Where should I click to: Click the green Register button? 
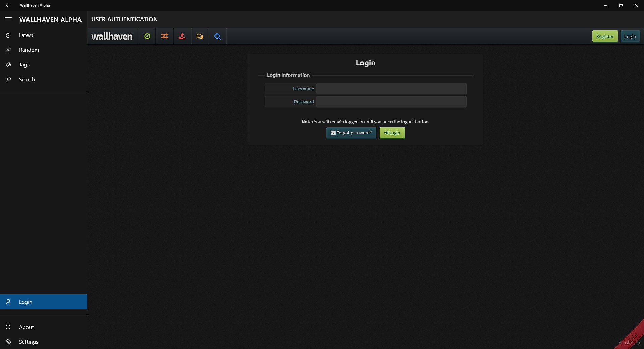[605, 36]
